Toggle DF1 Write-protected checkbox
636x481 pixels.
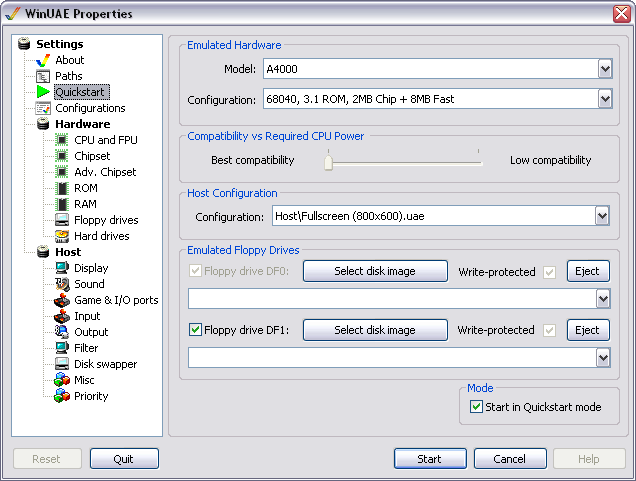point(550,330)
